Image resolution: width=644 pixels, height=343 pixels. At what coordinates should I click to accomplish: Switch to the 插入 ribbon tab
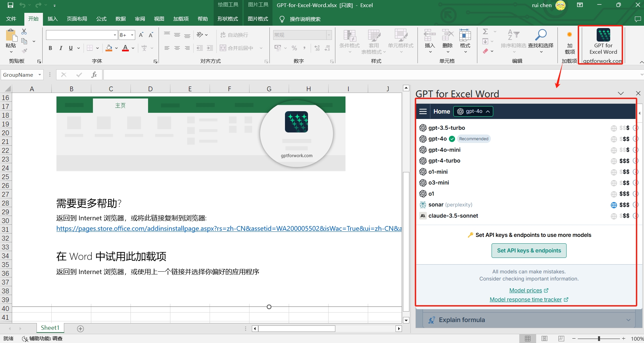pyautogui.click(x=52, y=19)
